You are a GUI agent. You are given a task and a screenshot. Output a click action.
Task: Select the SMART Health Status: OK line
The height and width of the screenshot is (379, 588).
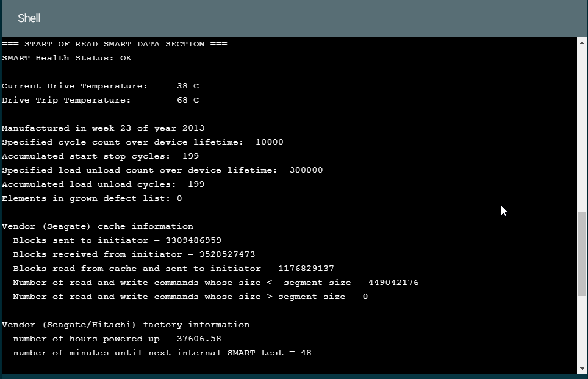pyautogui.click(x=66, y=58)
